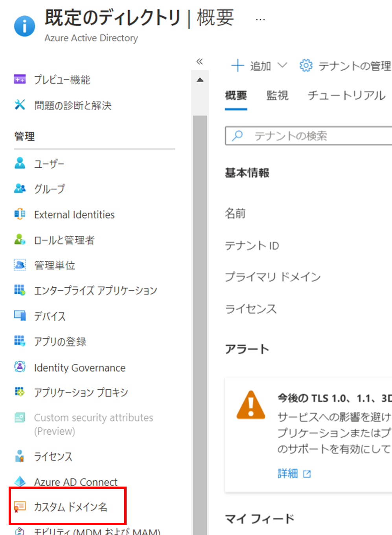The height and width of the screenshot is (535, 392).
Task: Click the アラート heading
Action: [247, 349]
